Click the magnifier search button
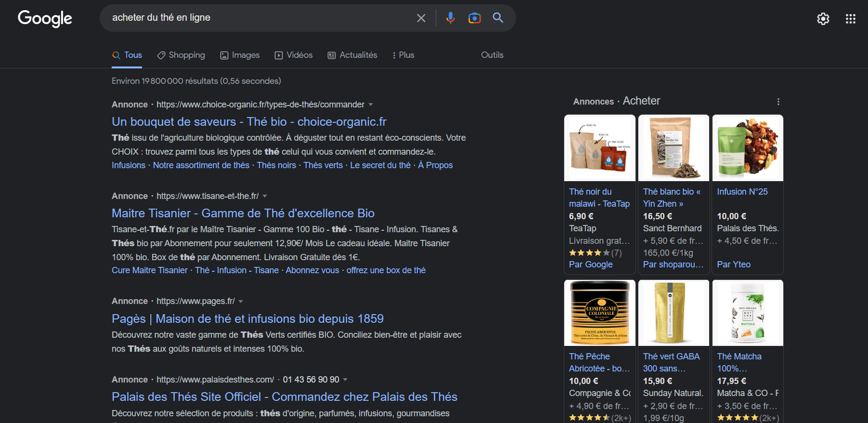Screen dimensions: 868x423 (x=498, y=18)
